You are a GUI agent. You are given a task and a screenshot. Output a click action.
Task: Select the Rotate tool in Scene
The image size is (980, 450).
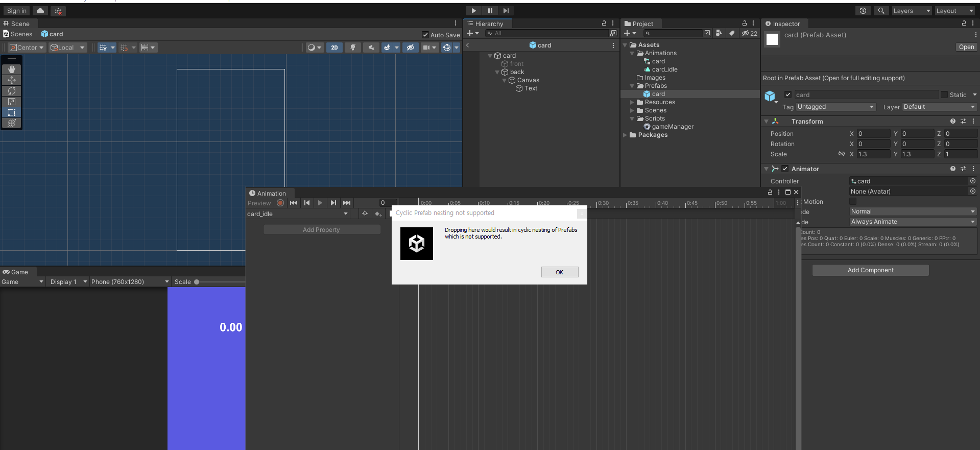12,91
